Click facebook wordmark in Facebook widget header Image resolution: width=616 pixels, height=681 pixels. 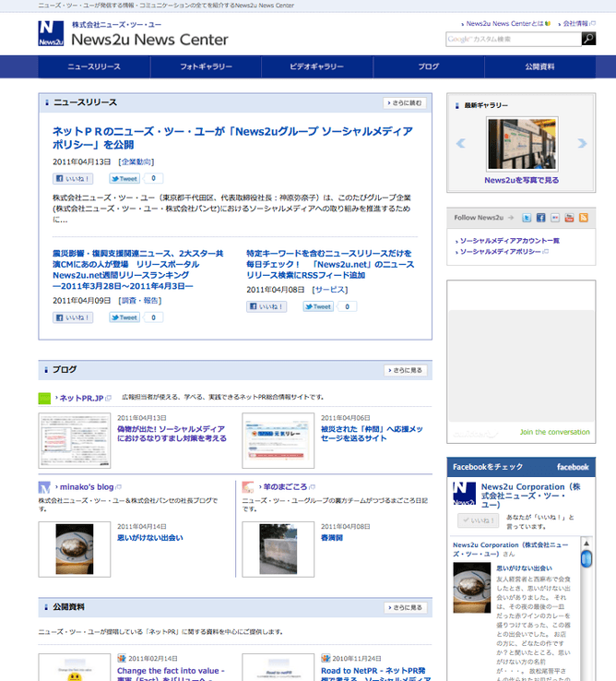pyautogui.click(x=573, y=467)
